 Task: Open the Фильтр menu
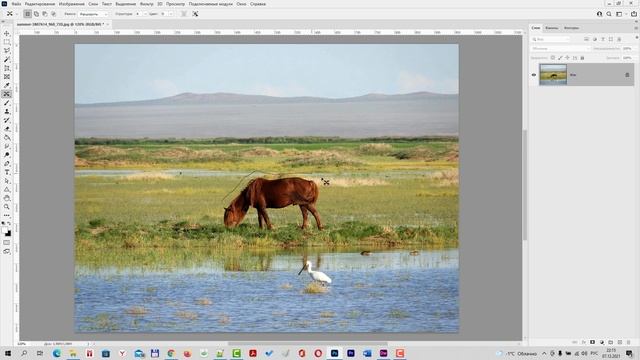coord(146,4)
